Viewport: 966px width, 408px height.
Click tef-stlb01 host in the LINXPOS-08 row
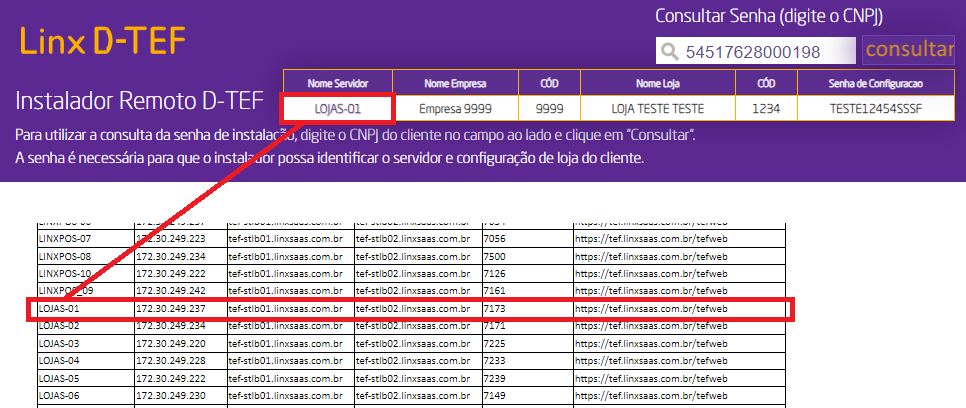(285, 256)
